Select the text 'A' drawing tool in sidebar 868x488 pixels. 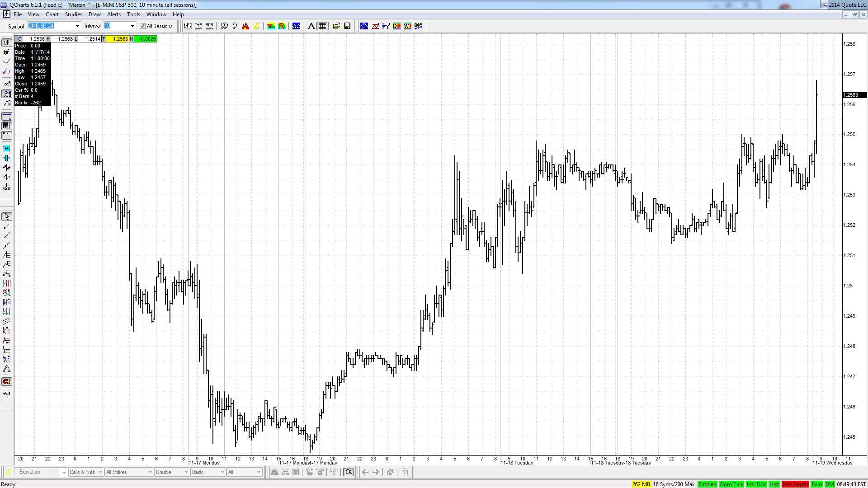(x=7, y=369)
